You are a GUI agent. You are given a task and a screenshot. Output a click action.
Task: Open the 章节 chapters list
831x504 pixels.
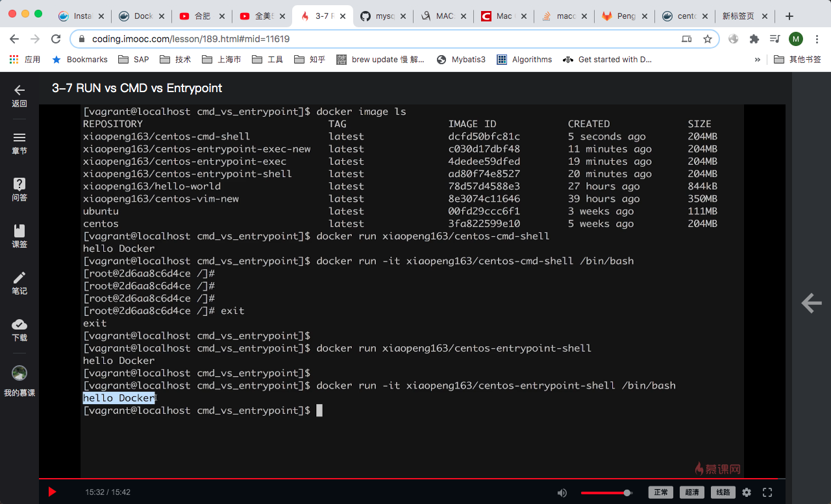[19, 143]
